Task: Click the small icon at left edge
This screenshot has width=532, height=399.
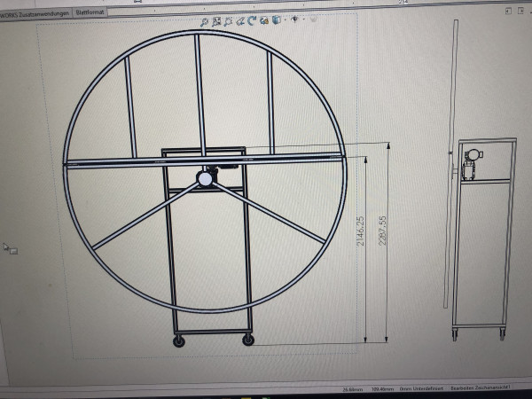Action: 11,249
